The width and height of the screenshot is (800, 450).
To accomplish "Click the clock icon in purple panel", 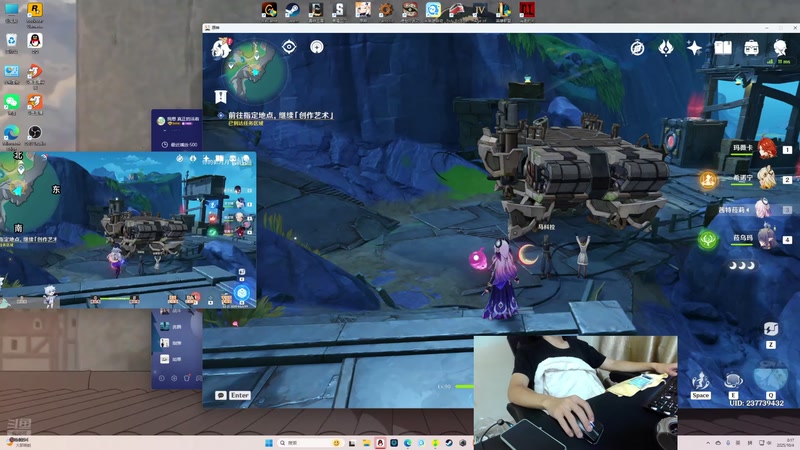I will 165,145.
